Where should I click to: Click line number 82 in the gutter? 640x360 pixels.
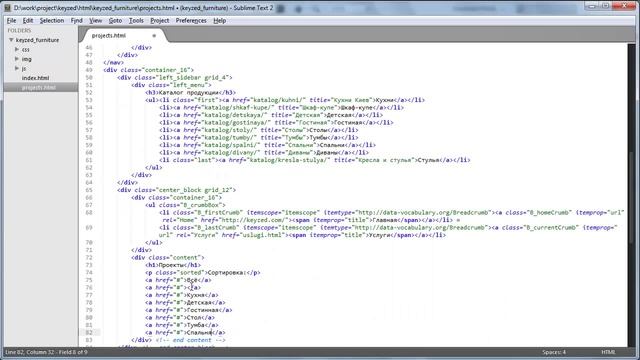coord(89,333)
